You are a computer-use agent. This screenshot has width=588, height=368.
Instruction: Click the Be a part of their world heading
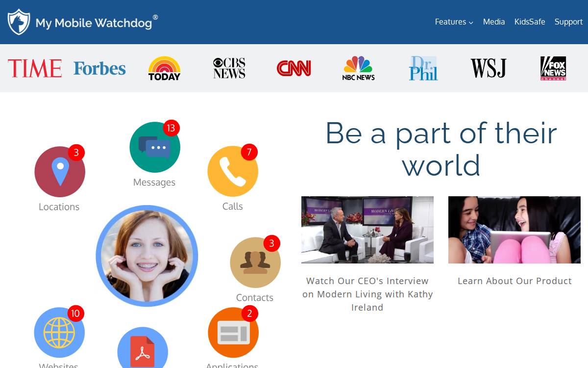click(x=441, y=149)
